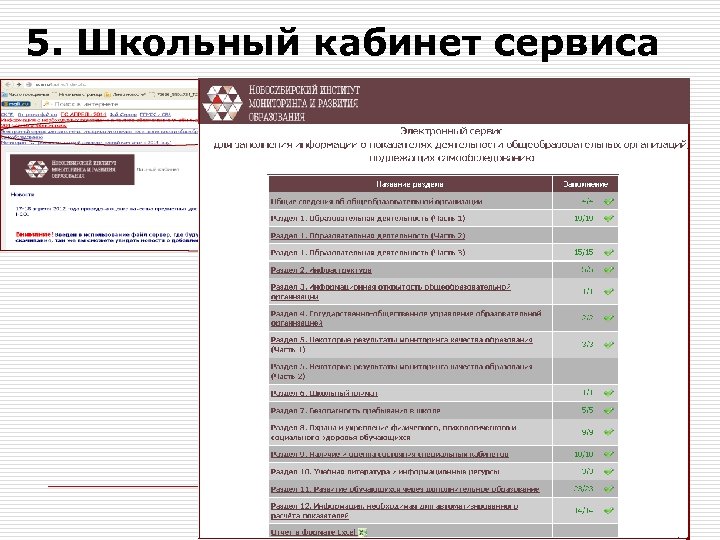
Task: Click the green checkmark in Раздел 10 row
Action: click(x=608, y=472)
